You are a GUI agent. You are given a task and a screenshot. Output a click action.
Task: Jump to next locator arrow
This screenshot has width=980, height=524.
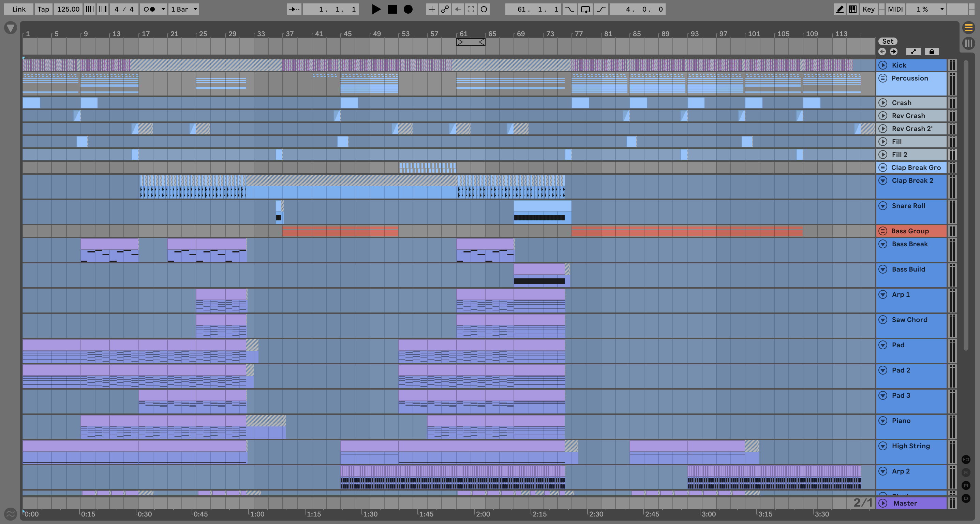tap(894, 52)
